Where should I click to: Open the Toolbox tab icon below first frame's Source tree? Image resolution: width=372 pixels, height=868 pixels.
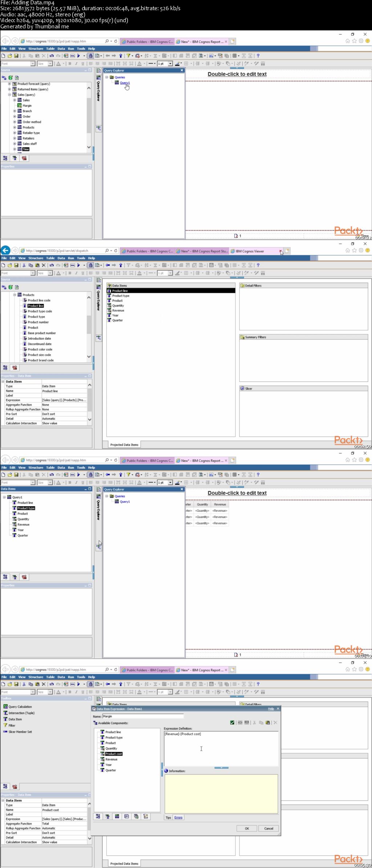(24, 158)
